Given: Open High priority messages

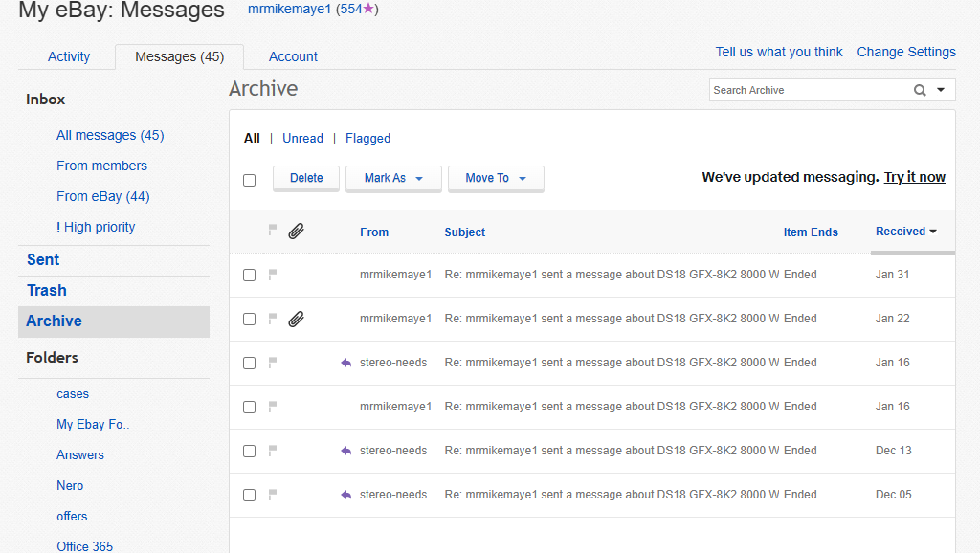Looking at the screenshot, I should click(x=96, y=227).
